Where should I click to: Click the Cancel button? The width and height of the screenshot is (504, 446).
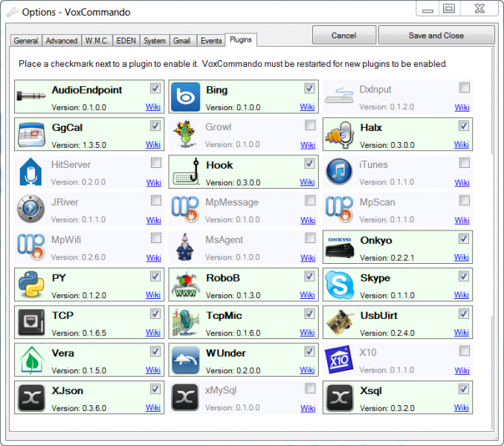[x=344, y=36]
